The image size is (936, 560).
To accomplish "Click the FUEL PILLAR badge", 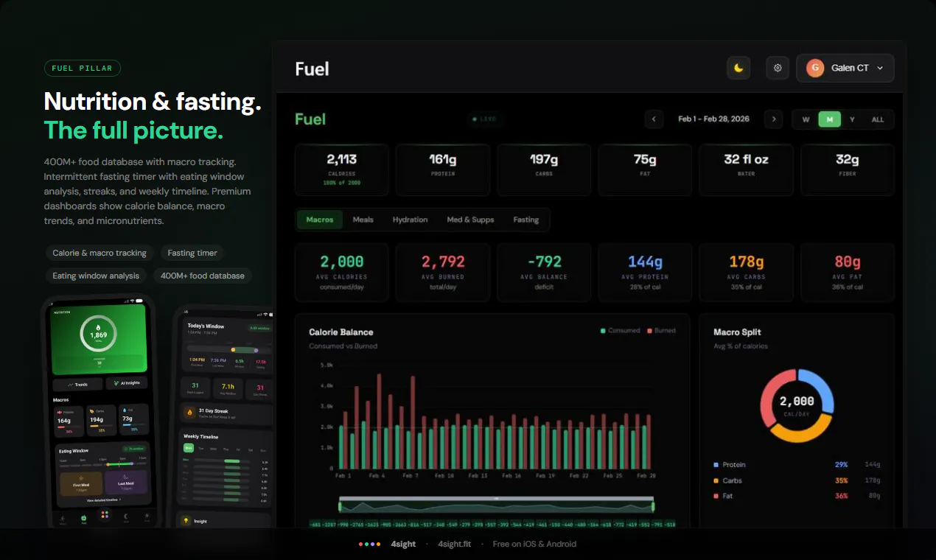I will tap(83, 69).
